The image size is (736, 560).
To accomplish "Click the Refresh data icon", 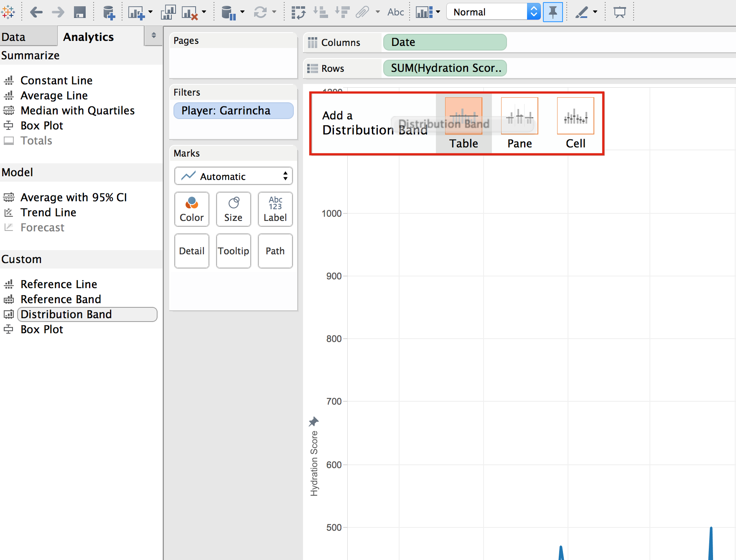I will [x=260, y=12].
